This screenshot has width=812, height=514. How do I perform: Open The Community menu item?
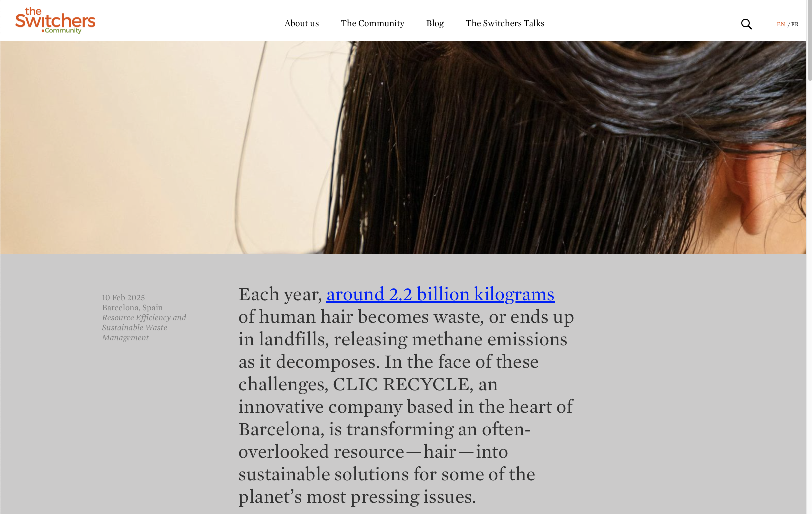(373, 23)
